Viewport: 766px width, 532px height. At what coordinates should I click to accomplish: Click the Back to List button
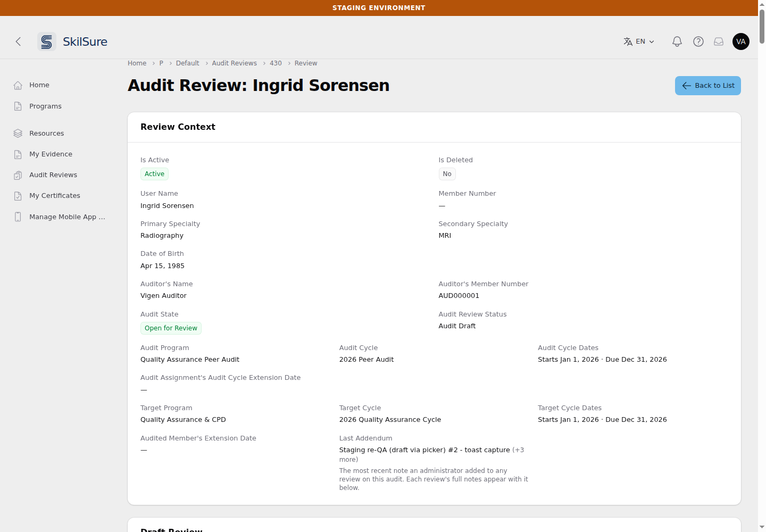click(x=707, y=86)
